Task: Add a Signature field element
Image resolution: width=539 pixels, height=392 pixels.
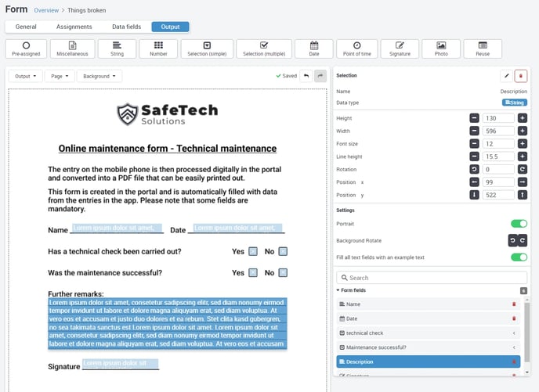Action: click(400, 49)
